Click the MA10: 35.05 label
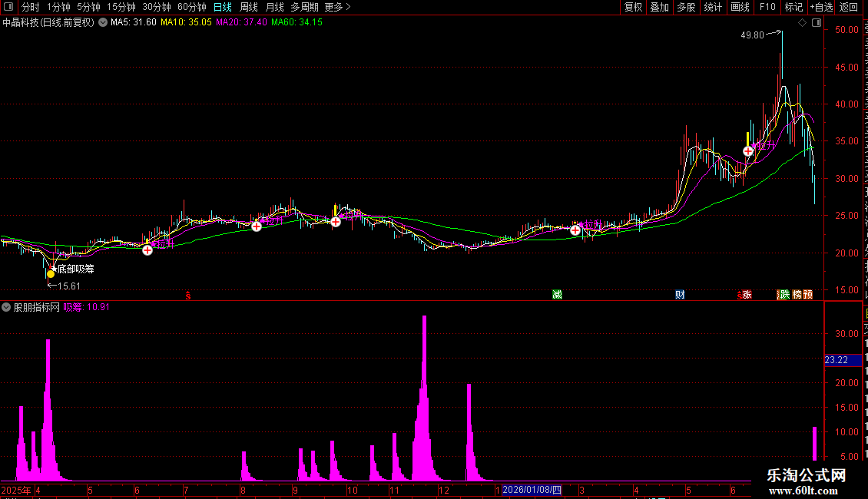The height and width of the screenshot is (499, 868). (186, 23)
